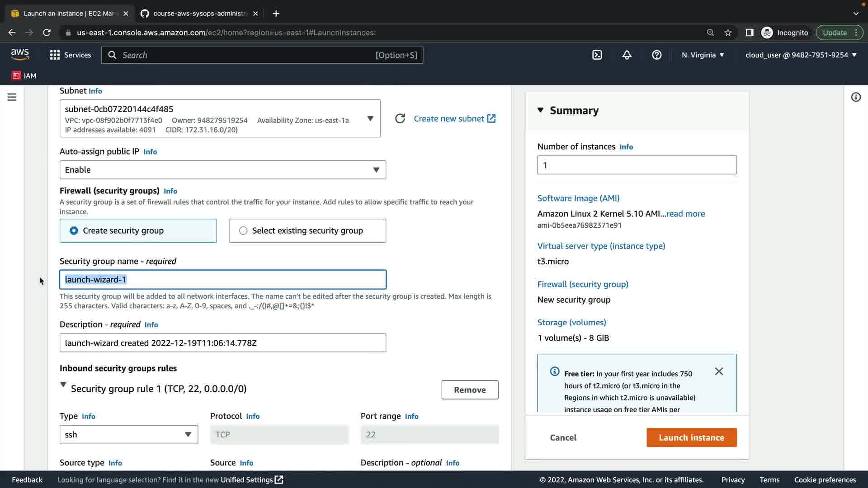The width and height of the screenshot is (868, 488).
Task: Switch to the course-aws-sysops GitHub tab
Action: click(199, 14)
